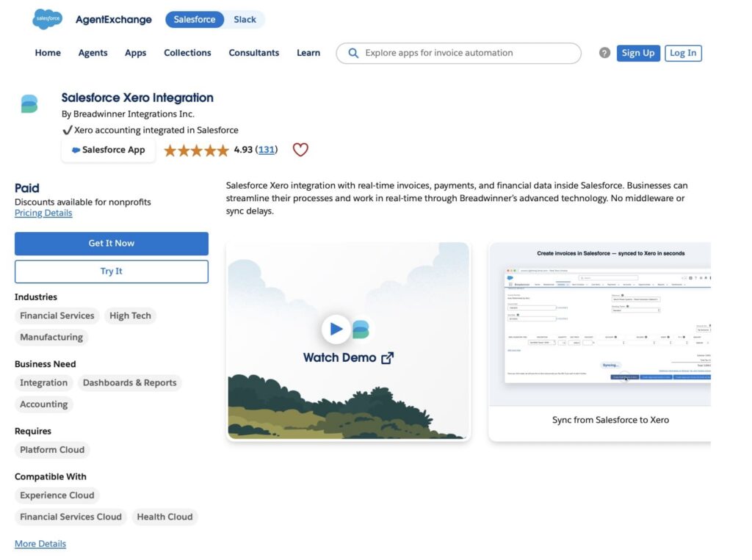This screenshot has height=560, width=752.
Task: Select the High Tech industry tag
Action: tap(130, 316)
